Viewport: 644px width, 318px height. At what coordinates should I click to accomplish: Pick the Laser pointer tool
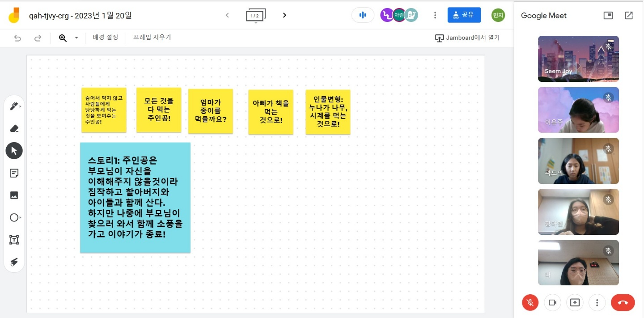pyautogui.click(x=14, y=262)
